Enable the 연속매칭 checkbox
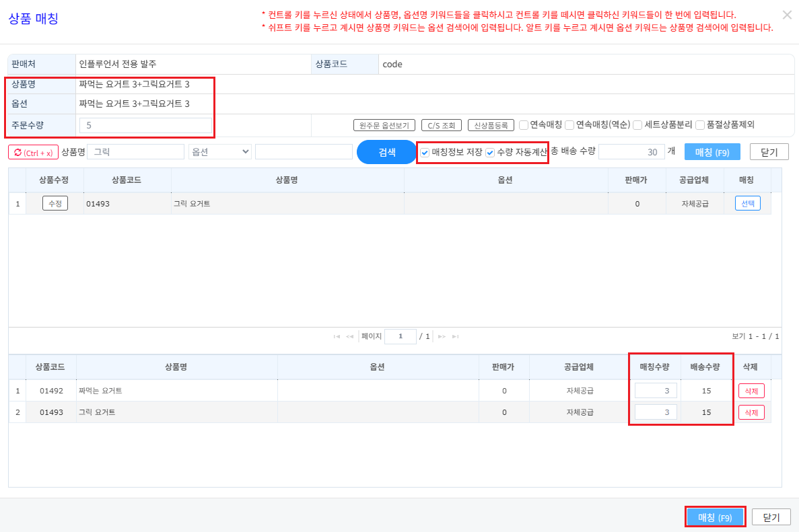 523,124
